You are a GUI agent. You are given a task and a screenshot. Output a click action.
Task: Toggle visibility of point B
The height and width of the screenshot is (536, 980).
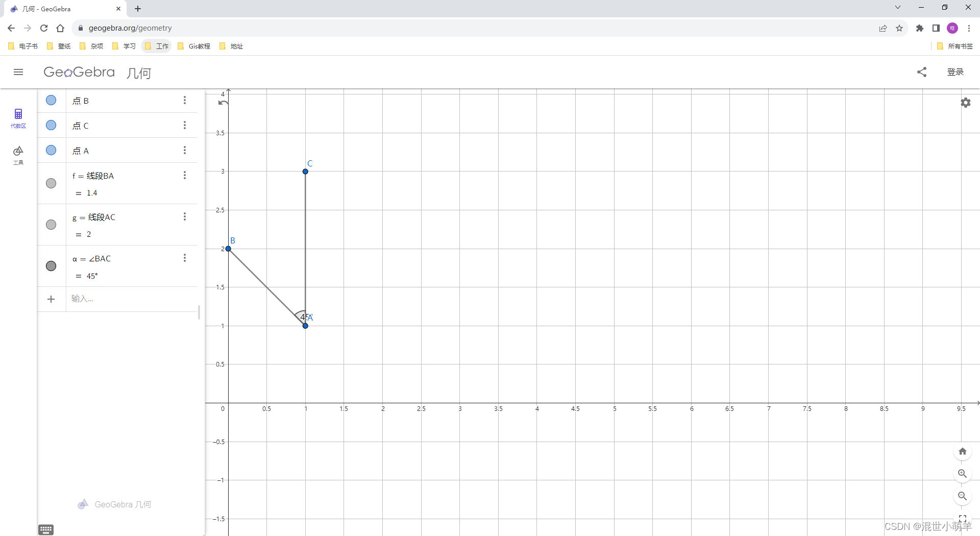point(51,100)
